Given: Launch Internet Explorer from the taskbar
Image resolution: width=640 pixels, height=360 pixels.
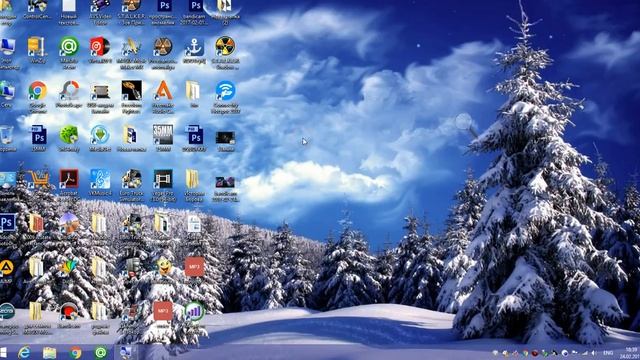Looking at the screenshot, I should pos(24,352).
